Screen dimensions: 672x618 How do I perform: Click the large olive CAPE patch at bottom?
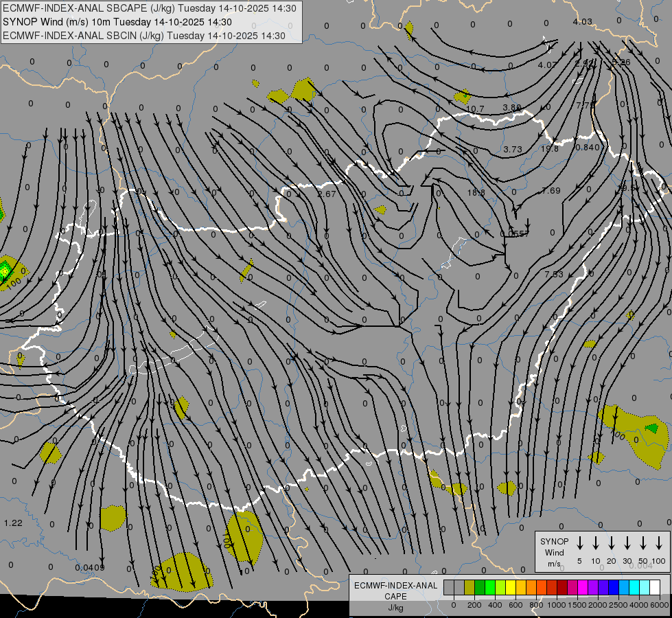[x=182, y=571]
